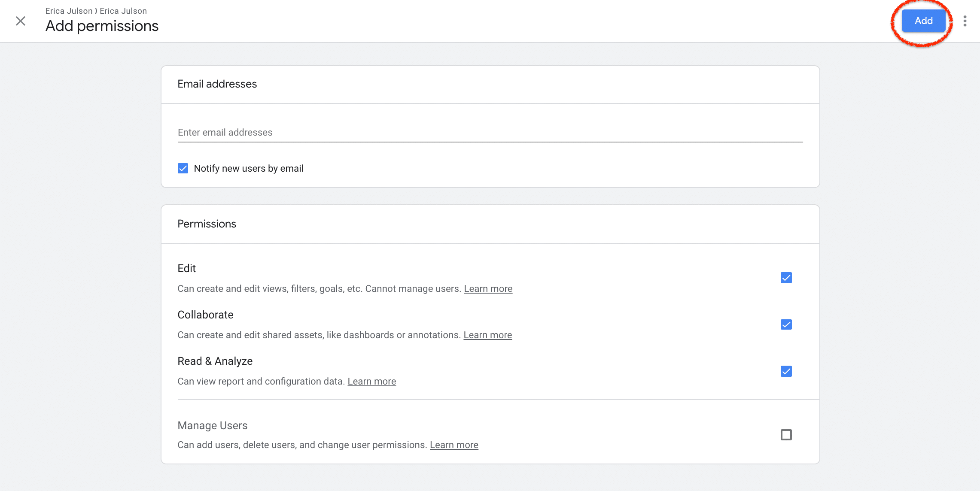This screenshot has width=980, height=491.
Task: Disable the Collaborate permission
Action: [x=786, y=325]
